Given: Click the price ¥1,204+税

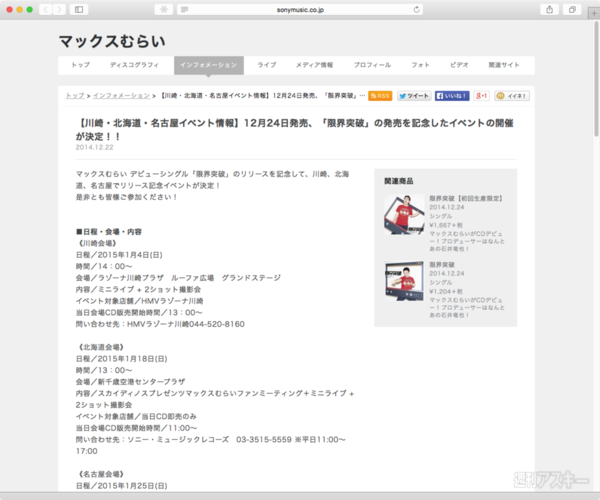Looking at the screenshot, I should click(446, 291).
